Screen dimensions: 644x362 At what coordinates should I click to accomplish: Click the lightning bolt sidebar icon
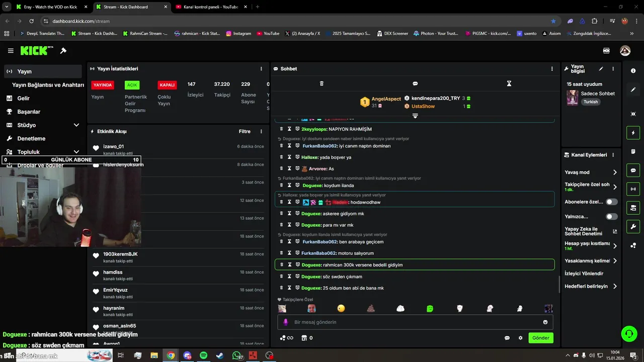(633, 133)
